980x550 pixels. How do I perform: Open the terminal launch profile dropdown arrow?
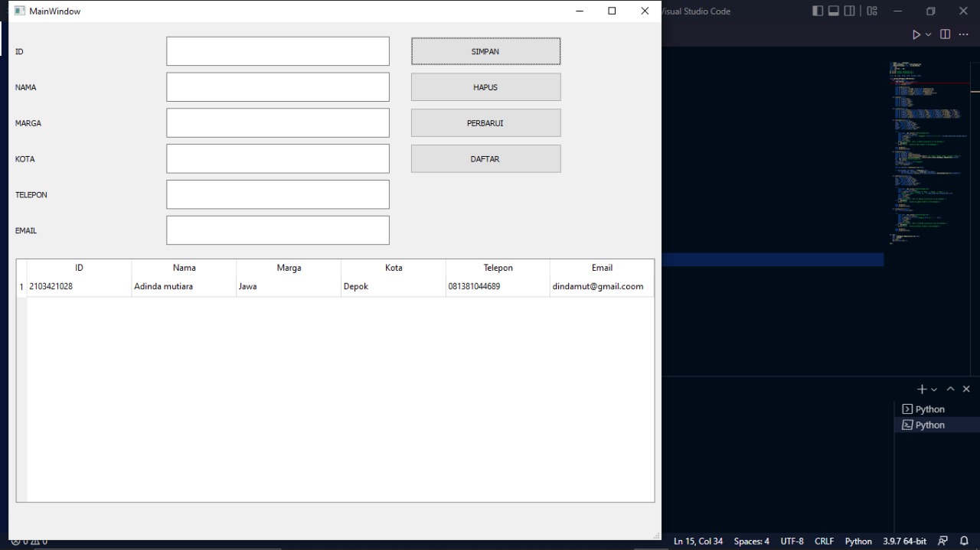[933, 389]
